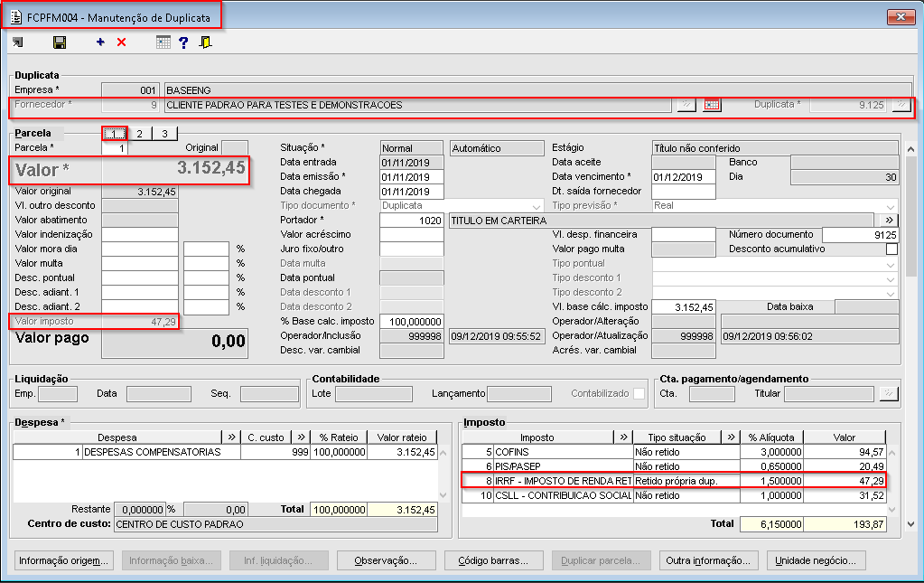Click the Data vencimento input field
Image resolution: width=924 pixels, height=583 pixels.
click(x=683, y=176)
